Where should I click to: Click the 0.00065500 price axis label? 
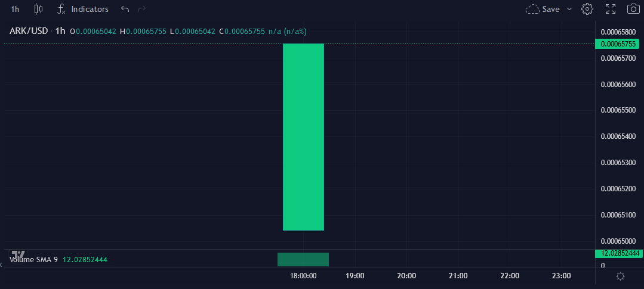[618, 110]
